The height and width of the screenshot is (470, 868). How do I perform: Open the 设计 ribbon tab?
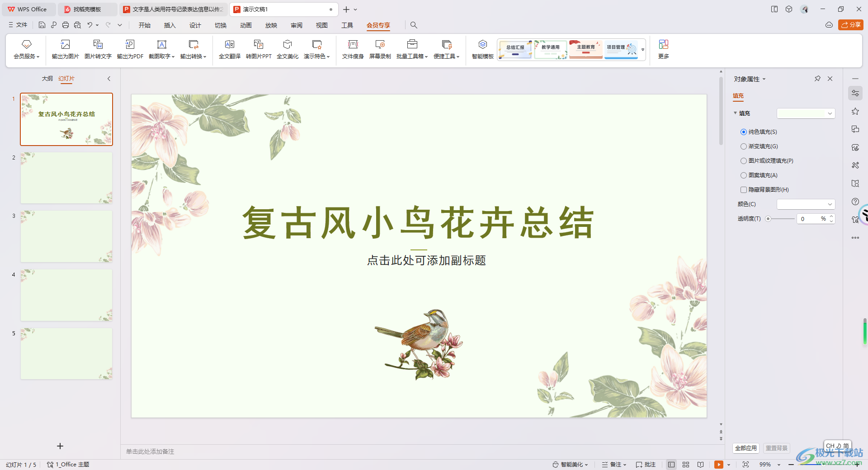195,25
